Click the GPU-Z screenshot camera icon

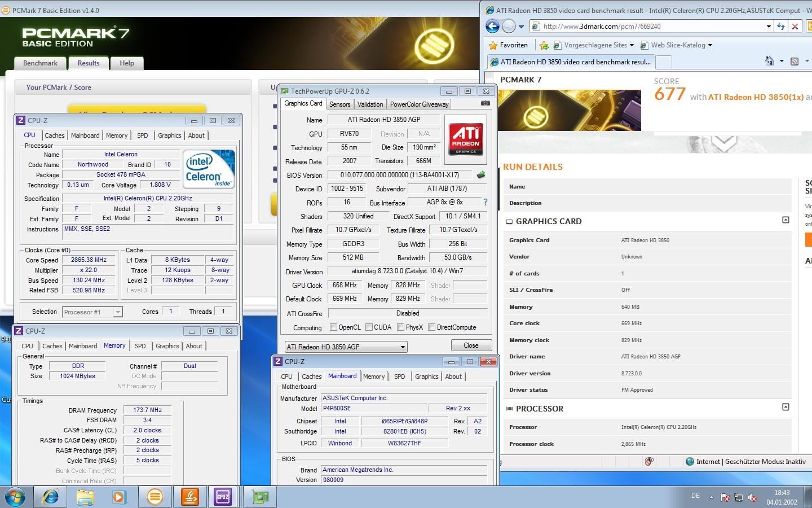coord(485,104)
